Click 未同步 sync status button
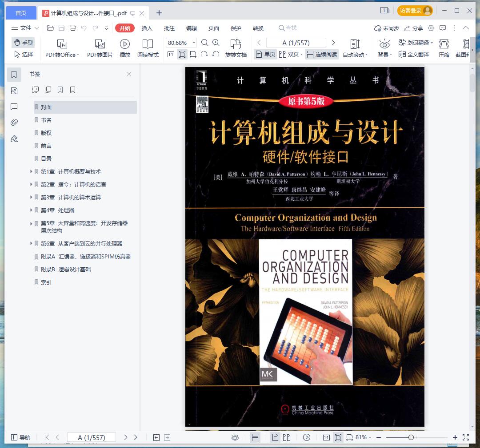Screen dimensions: 480x448 point(387,28)
